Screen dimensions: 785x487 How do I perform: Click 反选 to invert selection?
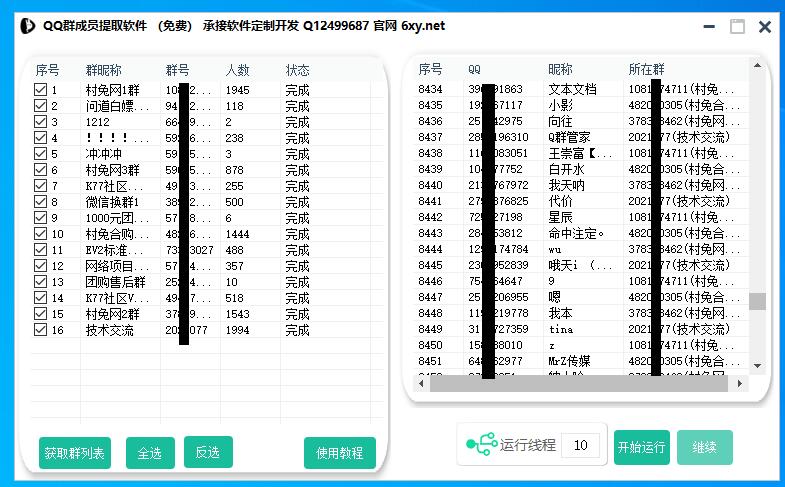click(208, 452)
